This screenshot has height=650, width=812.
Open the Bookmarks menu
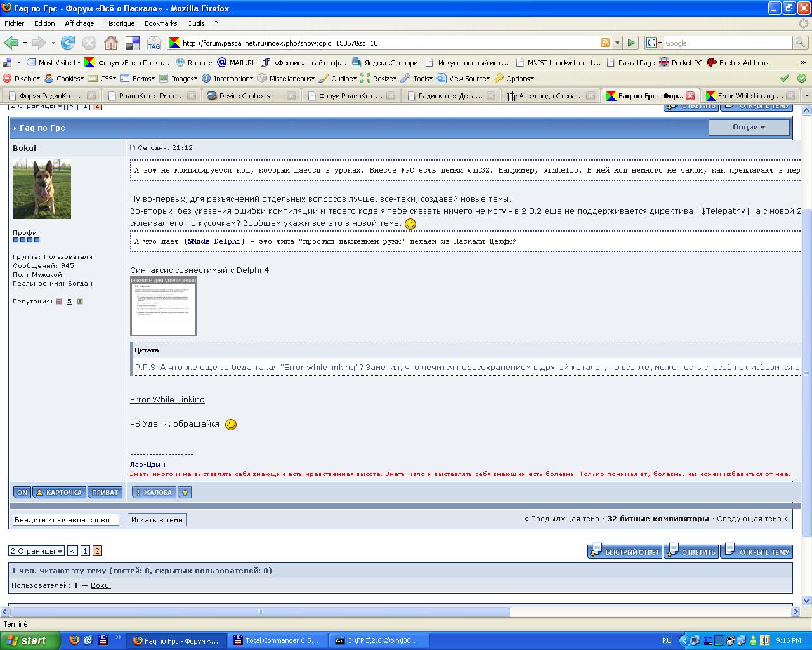pyautogui.click(x=160, y=23)
